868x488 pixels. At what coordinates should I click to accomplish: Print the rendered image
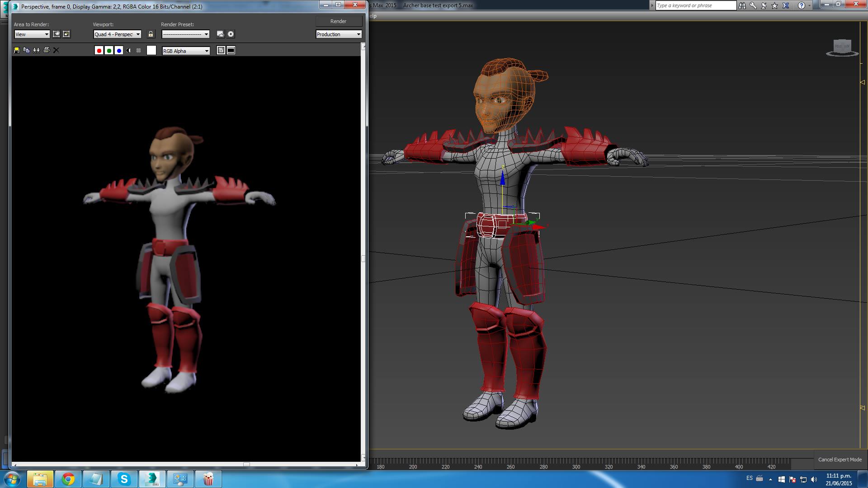[46, 50]
